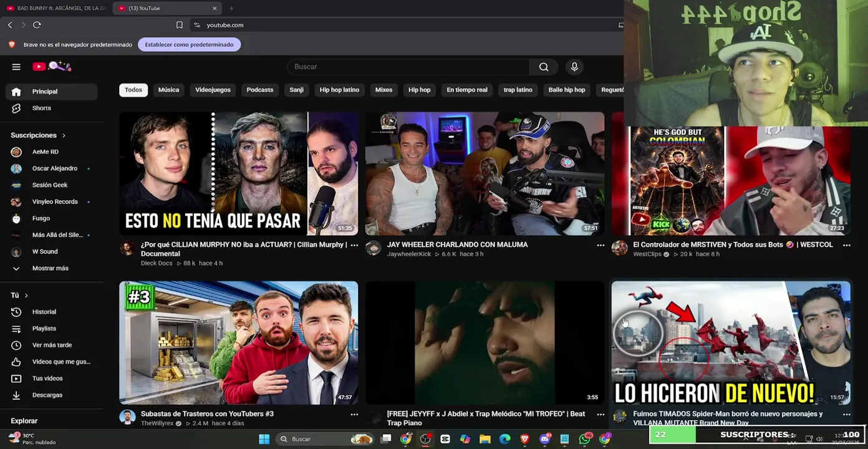The image size is (868, 449).
Task: Open Playlists in sidebar
Action: click(x=52, y=329)
